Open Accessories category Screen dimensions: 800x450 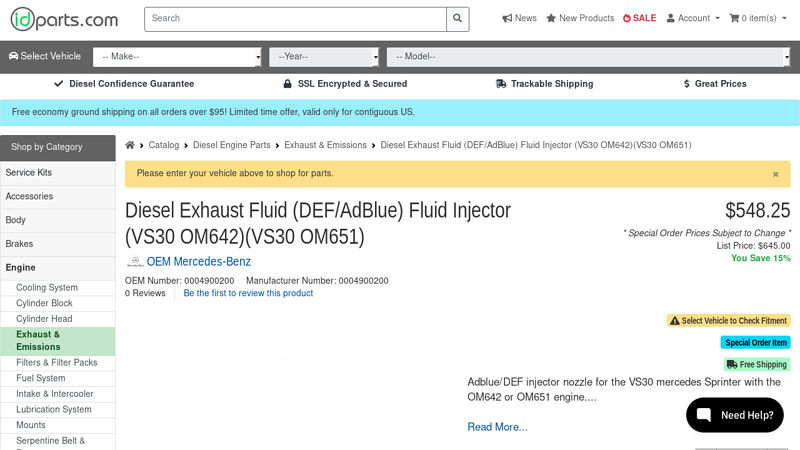pyautogui.click(x=58, y=196)
